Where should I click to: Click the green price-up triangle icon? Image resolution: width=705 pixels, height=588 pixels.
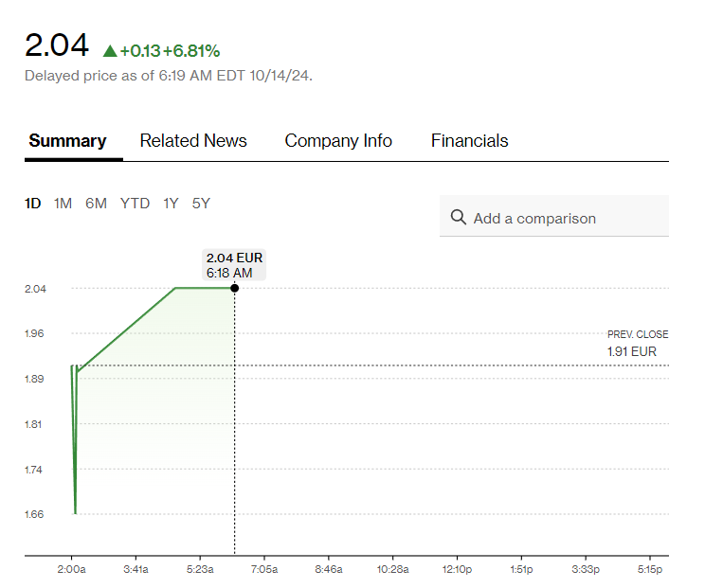pyautogui.click(x=109, y=50)
